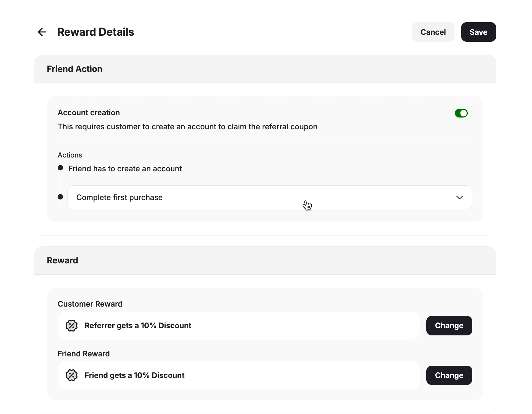532x414 pixels.
Task: Save the reward details
Action: pyautogui.click(x=478, y=32)
